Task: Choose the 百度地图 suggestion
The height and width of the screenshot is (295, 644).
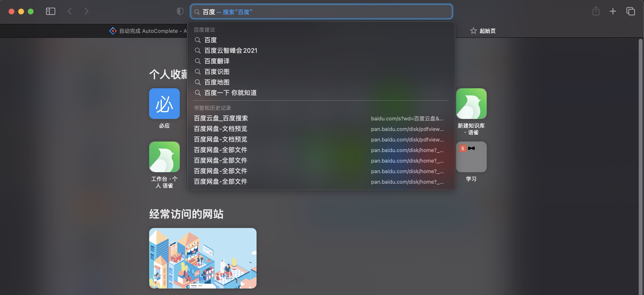Action: click(x=217, y=82)
